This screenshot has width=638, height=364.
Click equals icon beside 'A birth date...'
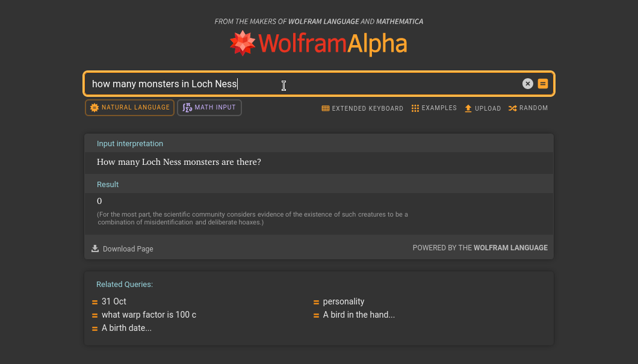[x=95, y=329]
